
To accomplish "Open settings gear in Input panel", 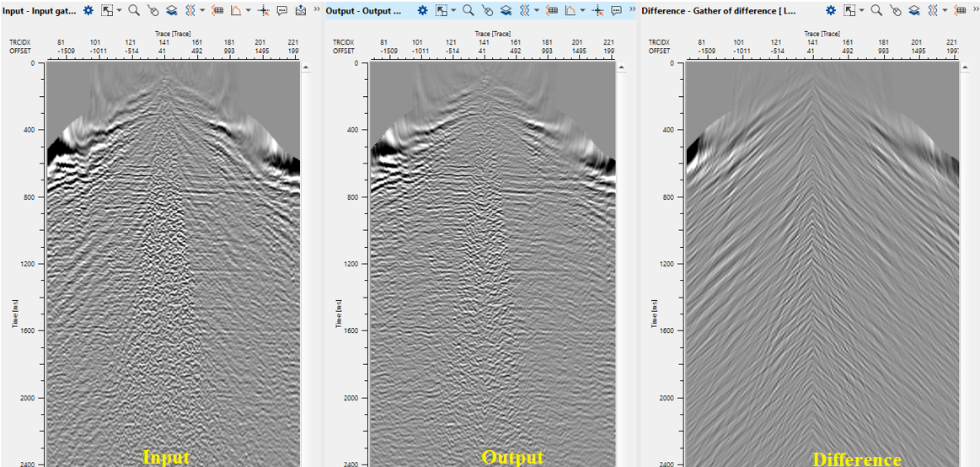I will click(x=88, y=11).
